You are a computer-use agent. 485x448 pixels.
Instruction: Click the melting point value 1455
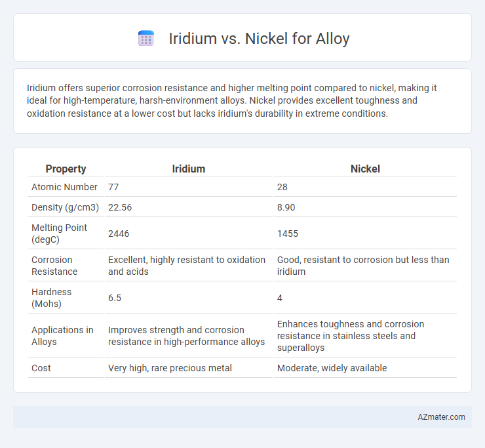[287, 234]
